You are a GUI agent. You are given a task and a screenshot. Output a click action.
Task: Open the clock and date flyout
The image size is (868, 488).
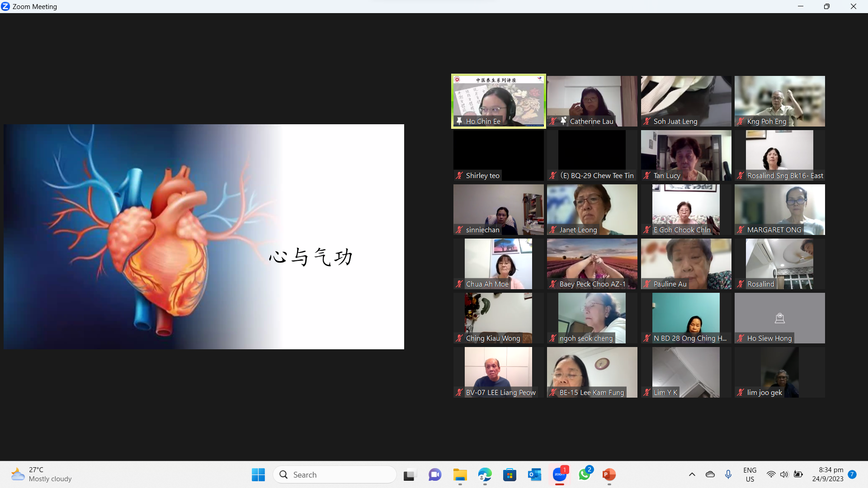827,474
